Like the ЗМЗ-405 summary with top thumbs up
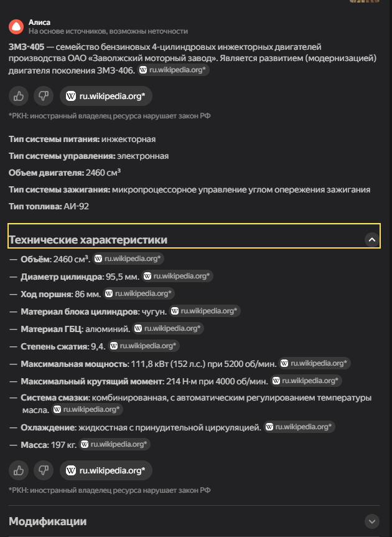This screenshot has width=392, height=537. [19, 96]
